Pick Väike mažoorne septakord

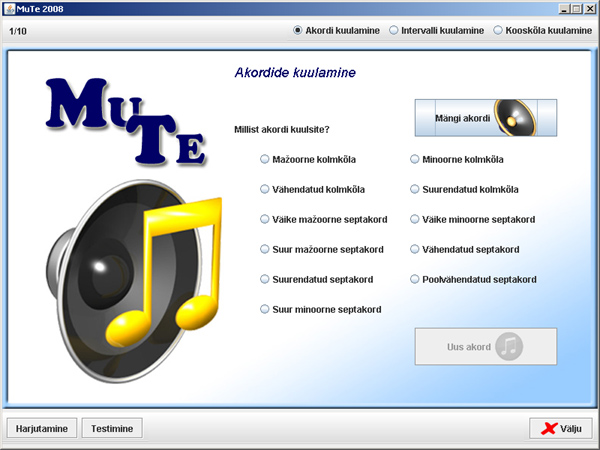265,219
